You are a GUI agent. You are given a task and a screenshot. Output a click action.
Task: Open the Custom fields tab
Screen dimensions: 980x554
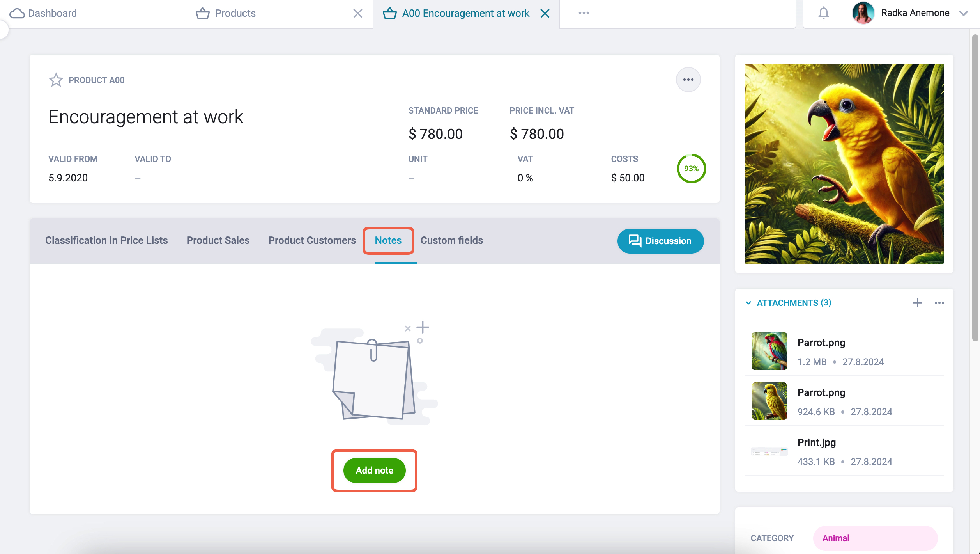pos(451,240)
